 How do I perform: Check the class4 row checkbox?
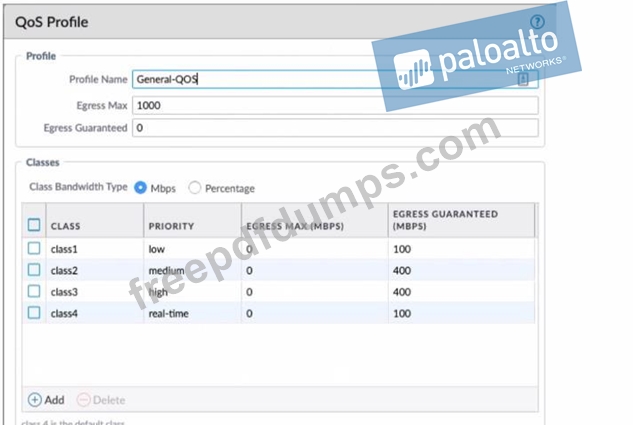pyautogui.click(x=35, y=313)
